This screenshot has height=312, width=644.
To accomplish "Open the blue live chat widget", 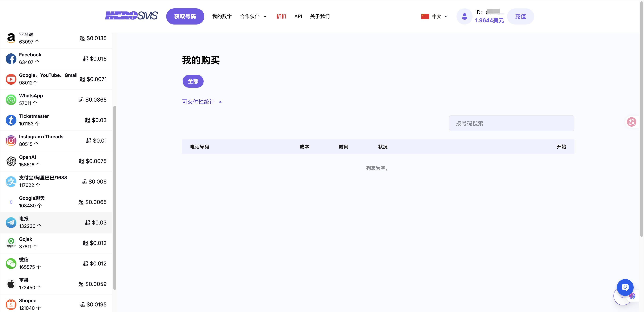I will click(625, 287).
